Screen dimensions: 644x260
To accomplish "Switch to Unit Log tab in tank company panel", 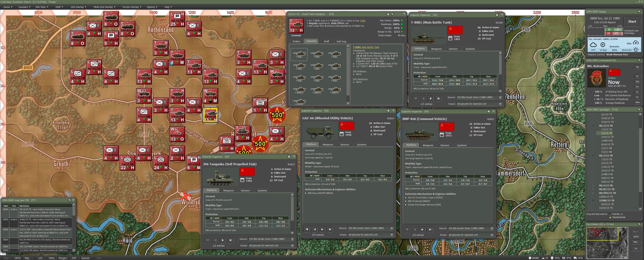I will point(341,41).
